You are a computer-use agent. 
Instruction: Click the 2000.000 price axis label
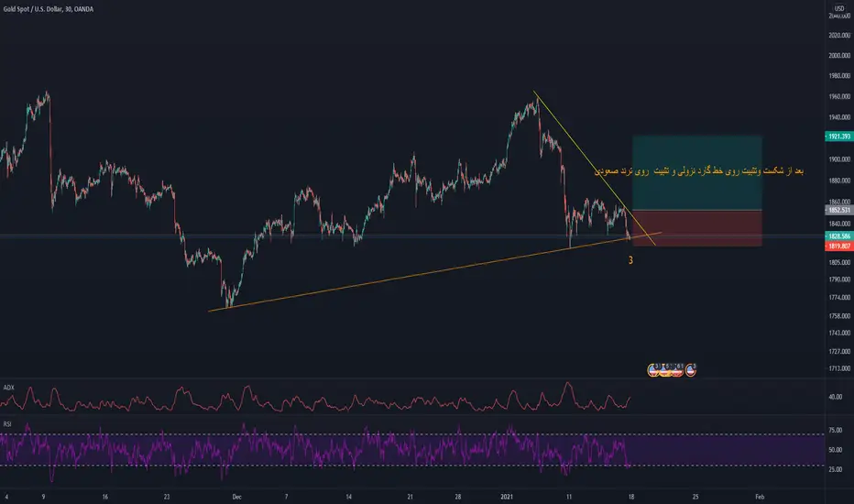[839, 56]
